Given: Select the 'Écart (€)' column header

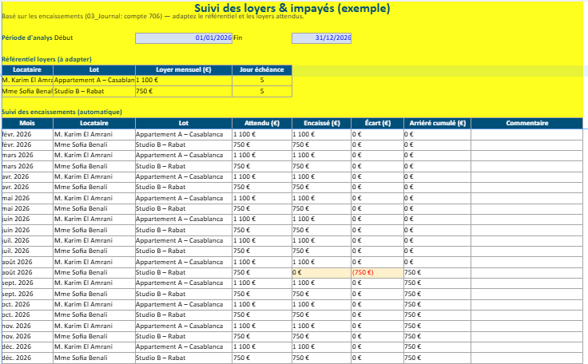Looking at the screenshot, I should [x=377, y=124].
